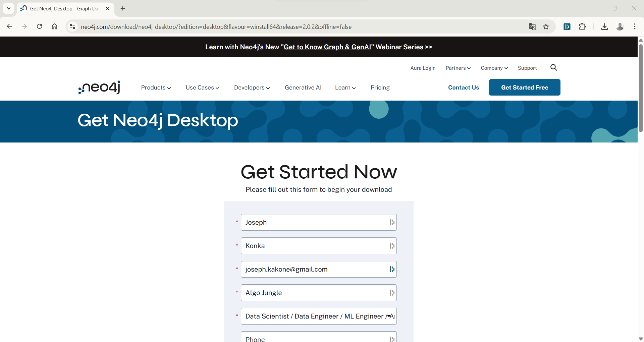644x342 pixels.
Task: View site information icon in address bar
Action: click(72, 26)
